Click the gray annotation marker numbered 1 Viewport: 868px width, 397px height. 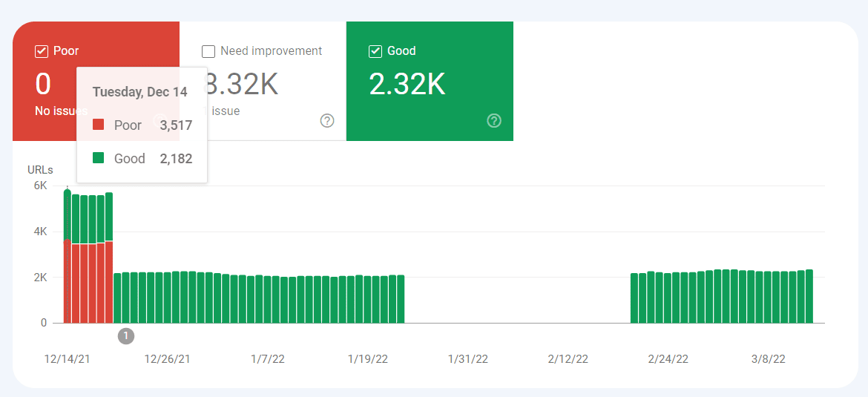(126, 336)
